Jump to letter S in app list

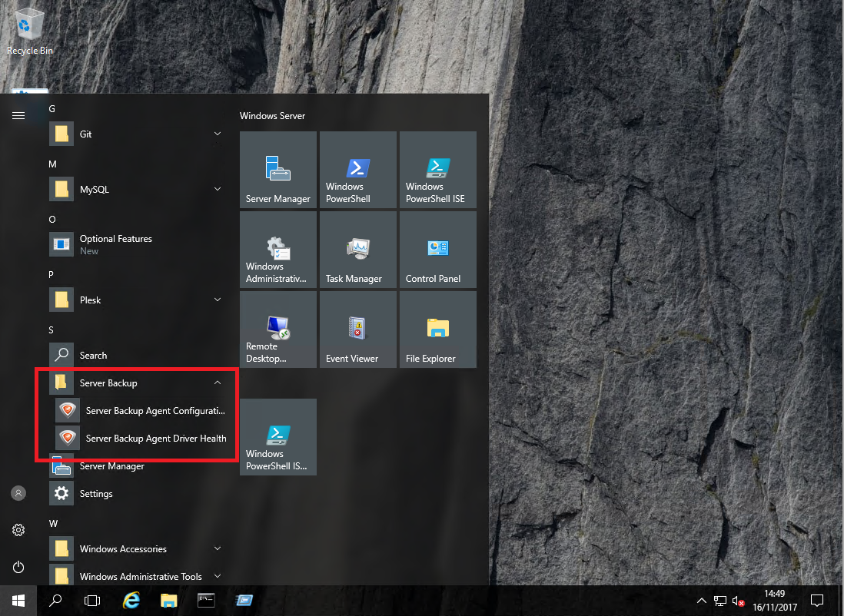click(x=52, y=330)
